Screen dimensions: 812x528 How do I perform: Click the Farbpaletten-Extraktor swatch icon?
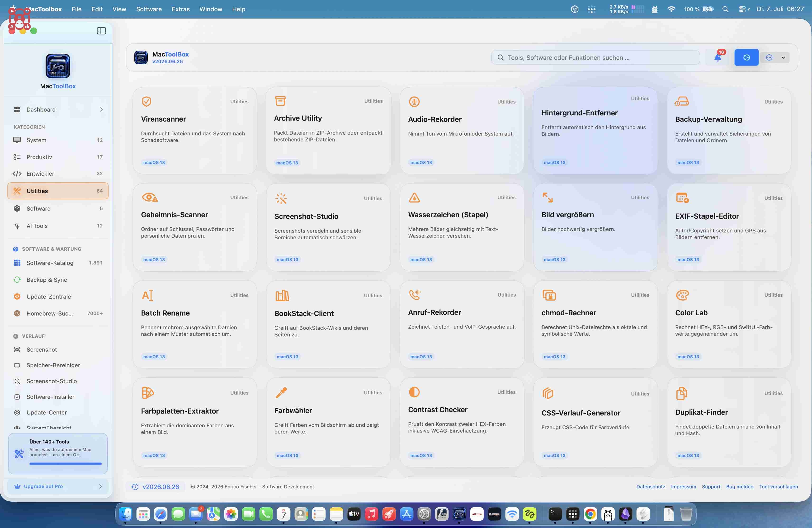click(148, 393)
